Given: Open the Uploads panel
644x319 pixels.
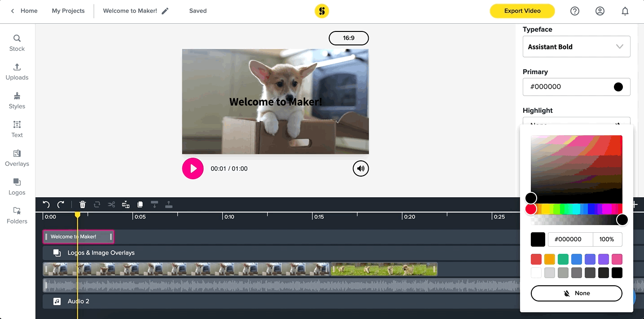Looking at the screenshot, I should 17,72.
